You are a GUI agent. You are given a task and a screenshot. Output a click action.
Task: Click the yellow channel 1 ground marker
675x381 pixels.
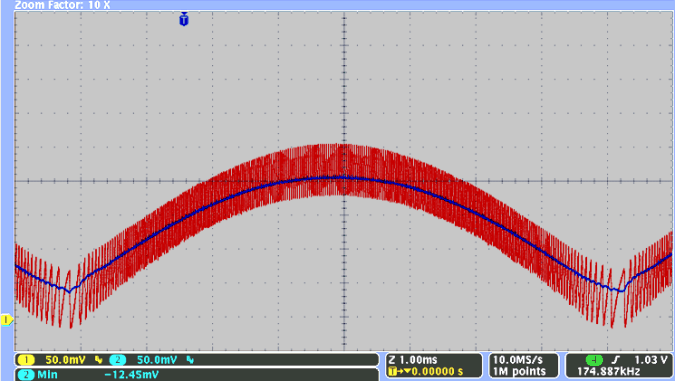6,320
